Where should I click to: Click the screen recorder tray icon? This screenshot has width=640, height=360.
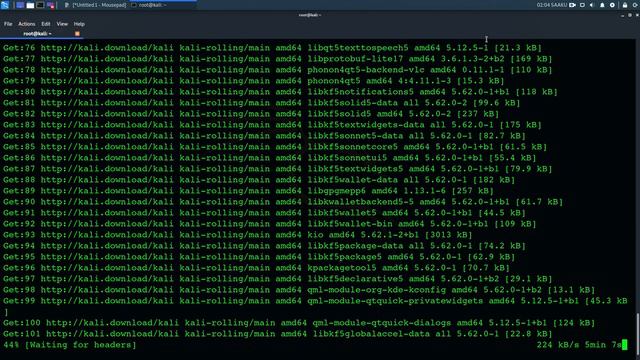pos(573,5)
